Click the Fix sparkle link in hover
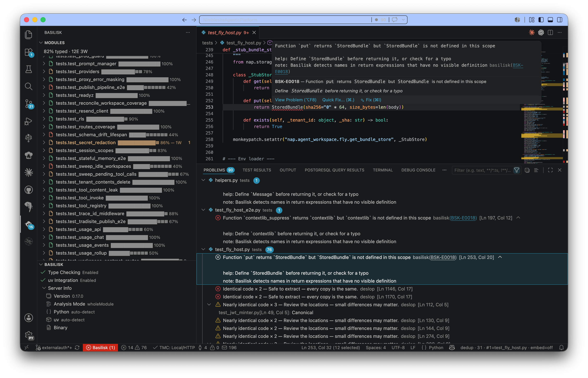 click(371, 100)
